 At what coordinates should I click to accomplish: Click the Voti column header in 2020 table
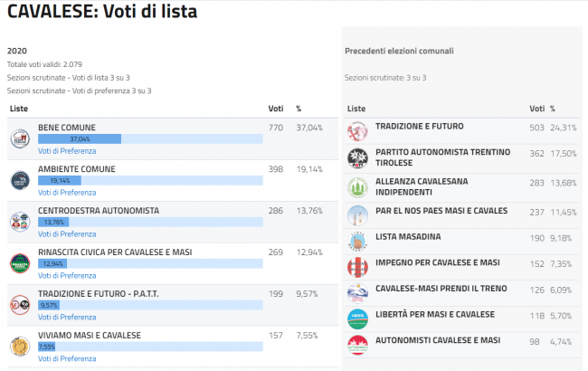pyautogui.click(x=276, y=109)
